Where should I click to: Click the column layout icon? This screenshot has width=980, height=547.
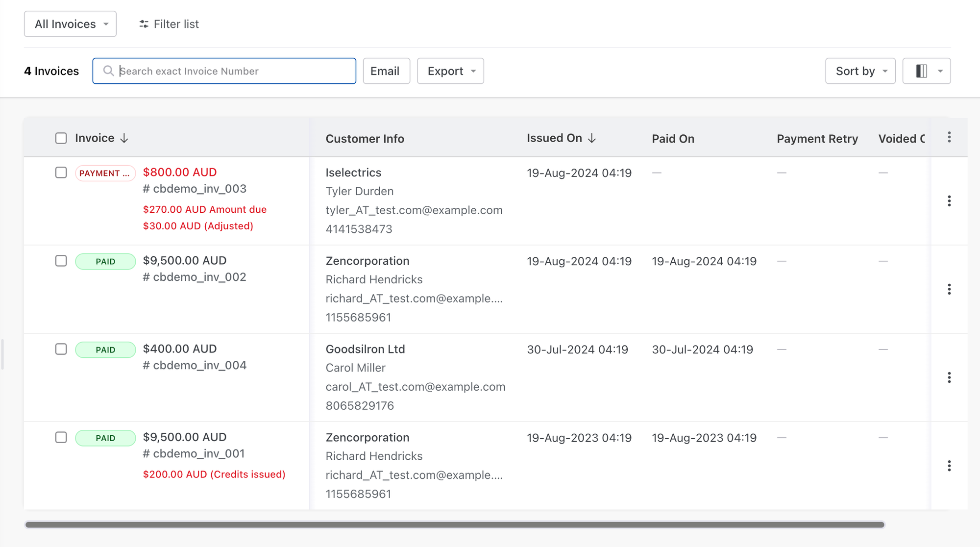921,71
